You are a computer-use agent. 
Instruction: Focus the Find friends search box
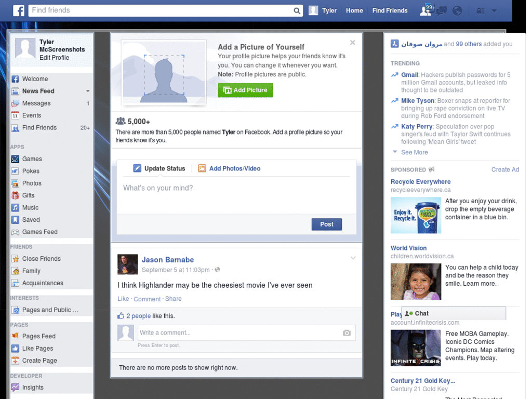161,10
